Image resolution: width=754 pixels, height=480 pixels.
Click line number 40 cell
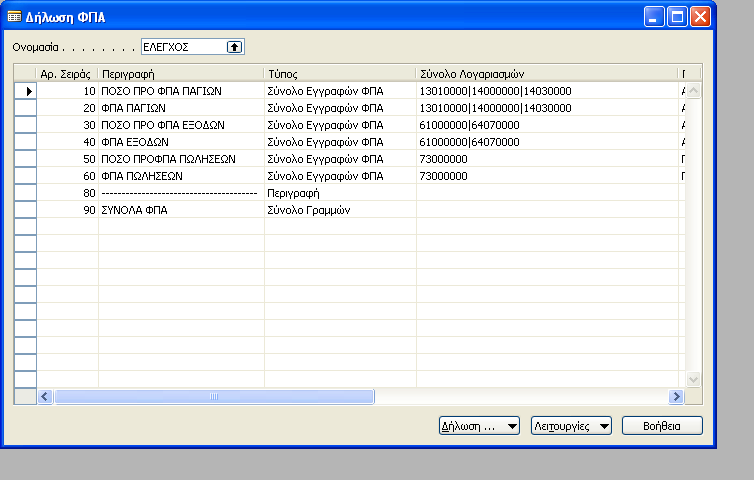67,142
